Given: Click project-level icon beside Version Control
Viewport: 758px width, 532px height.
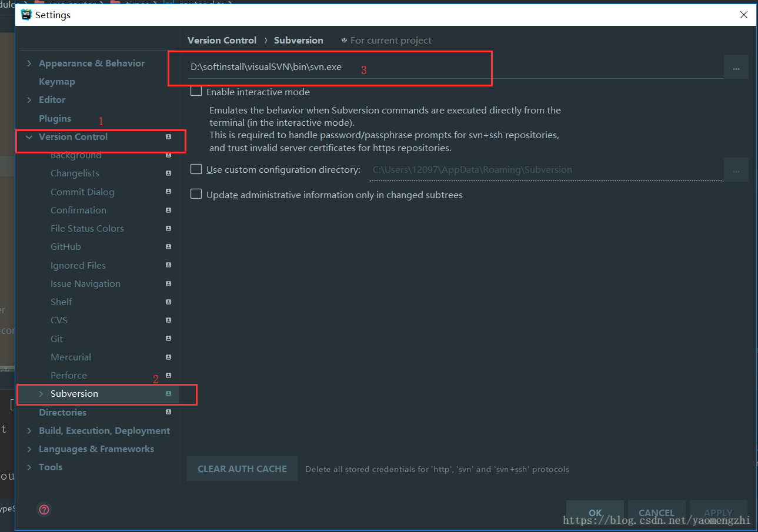Looking at the screenshot, I should 168,137.
